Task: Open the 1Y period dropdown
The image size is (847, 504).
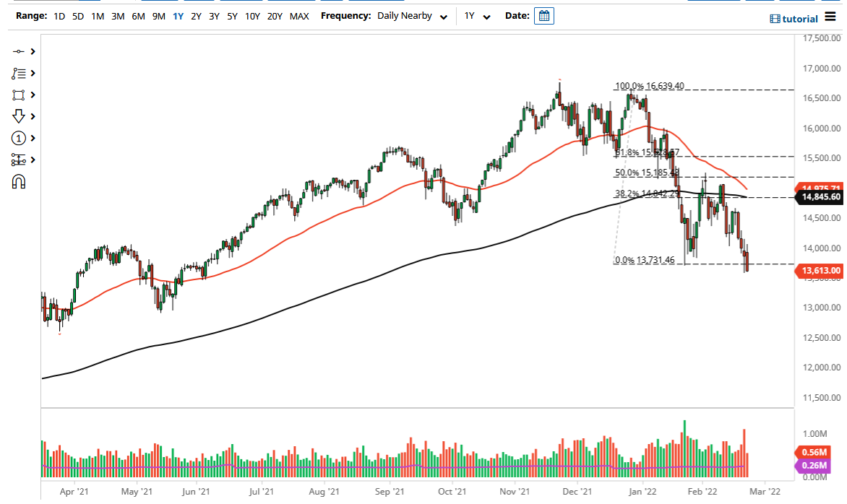Action: pyautogui.click(x=477, y=15)
